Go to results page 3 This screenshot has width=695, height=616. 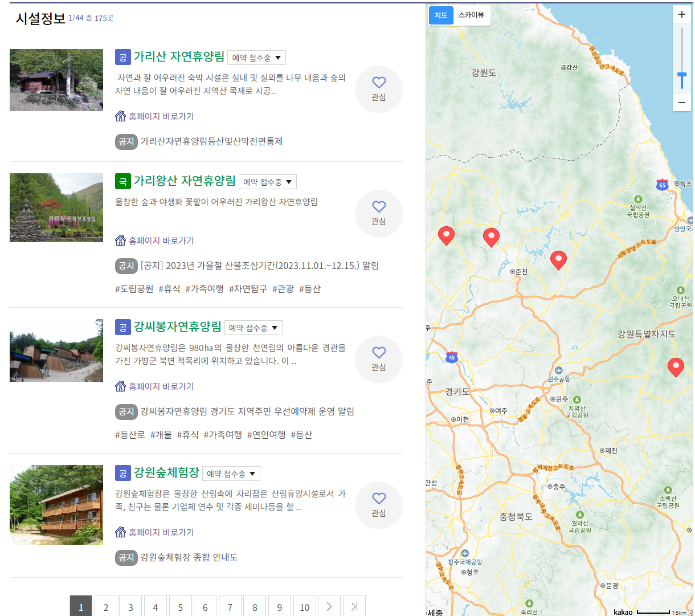pos(130,607)
